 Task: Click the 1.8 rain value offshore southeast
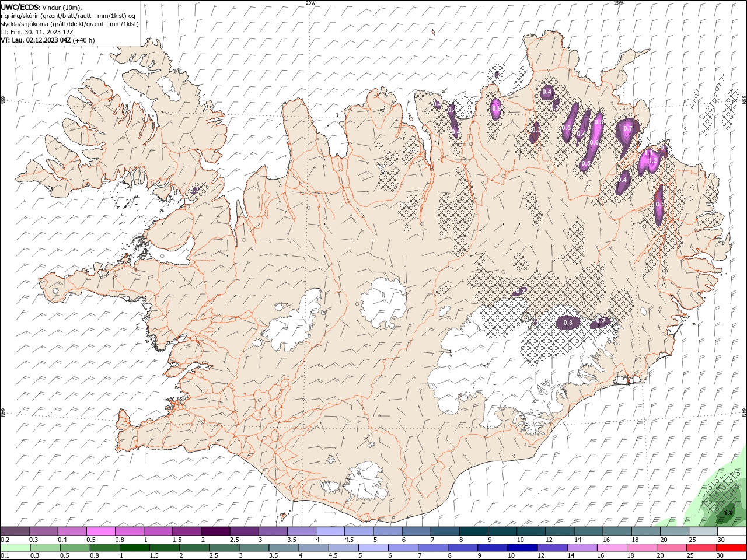728,512
